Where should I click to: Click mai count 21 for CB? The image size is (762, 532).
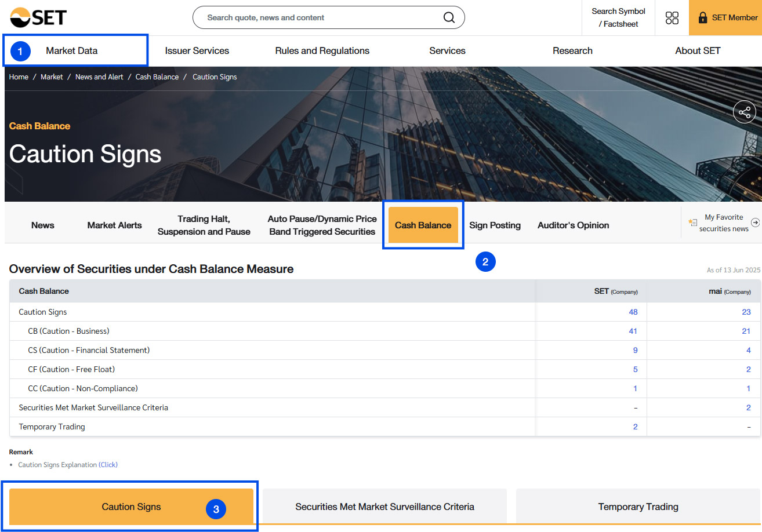[x=746, y=331]
